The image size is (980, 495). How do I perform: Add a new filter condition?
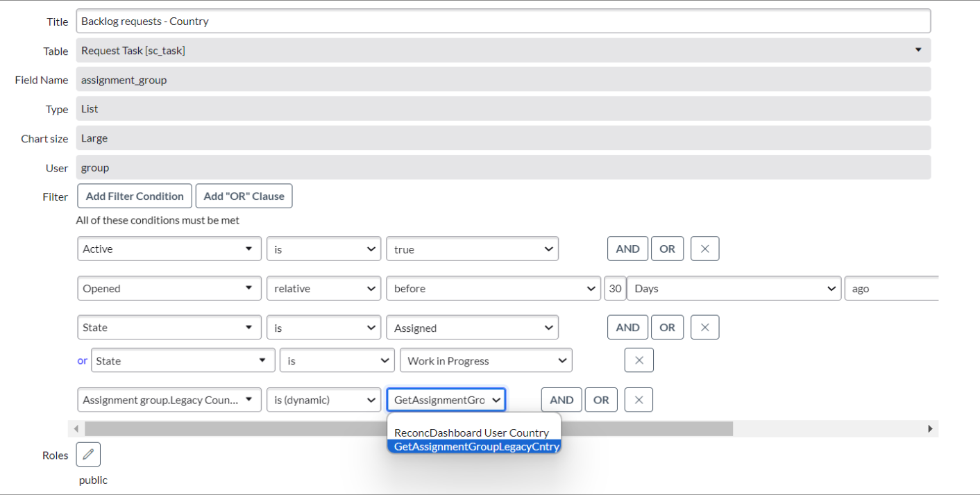tap(135, 196)
